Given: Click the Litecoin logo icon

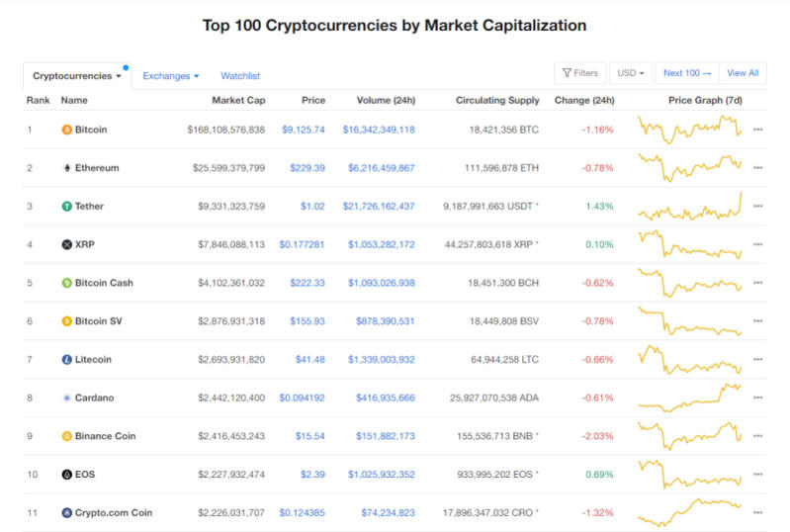Looking at the screenshot, I should 66,360.
